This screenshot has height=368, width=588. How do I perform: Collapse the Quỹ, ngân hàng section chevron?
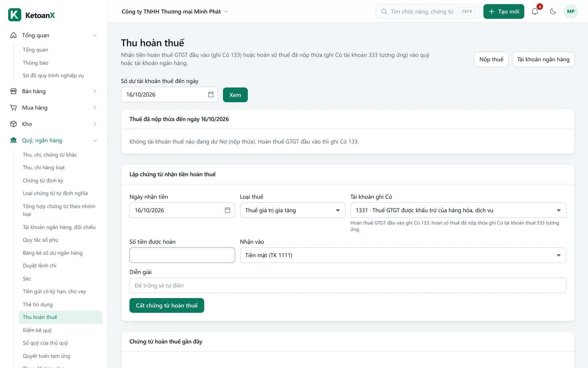pos(95,140)
